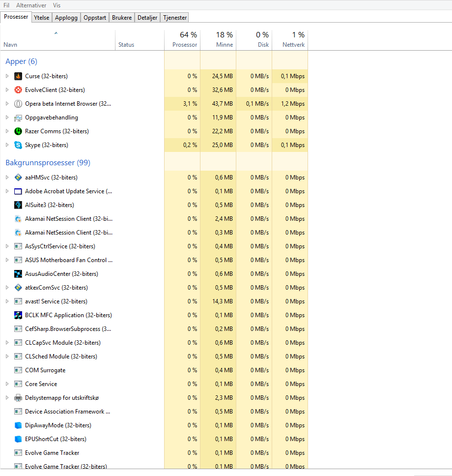Click the 3,1 % CPU value for Opera
452x476 pixels.
click(x=190, y=104)
